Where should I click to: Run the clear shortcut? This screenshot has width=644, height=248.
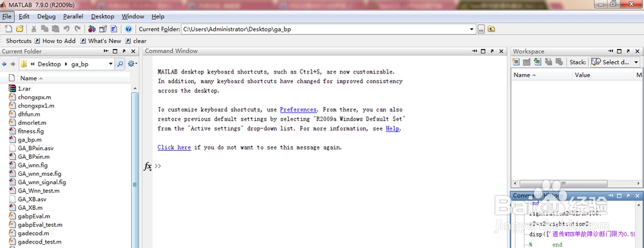tap(136, 41)
